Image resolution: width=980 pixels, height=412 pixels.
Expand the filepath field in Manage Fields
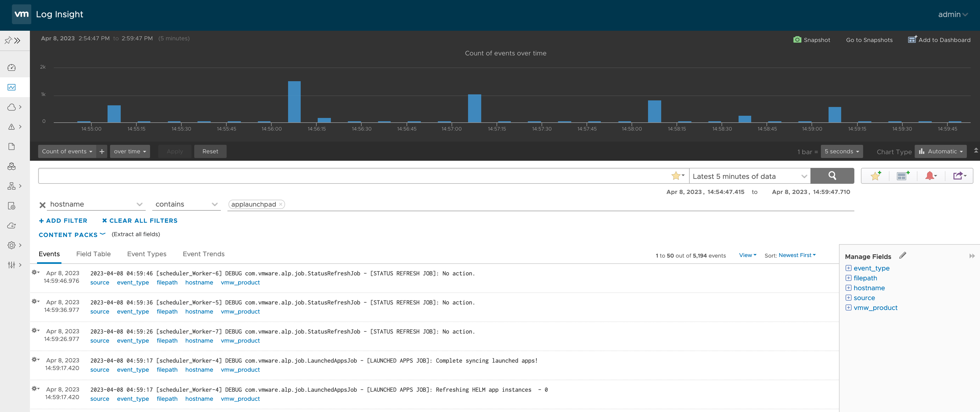pyautogui.click(x=848, y=278)
